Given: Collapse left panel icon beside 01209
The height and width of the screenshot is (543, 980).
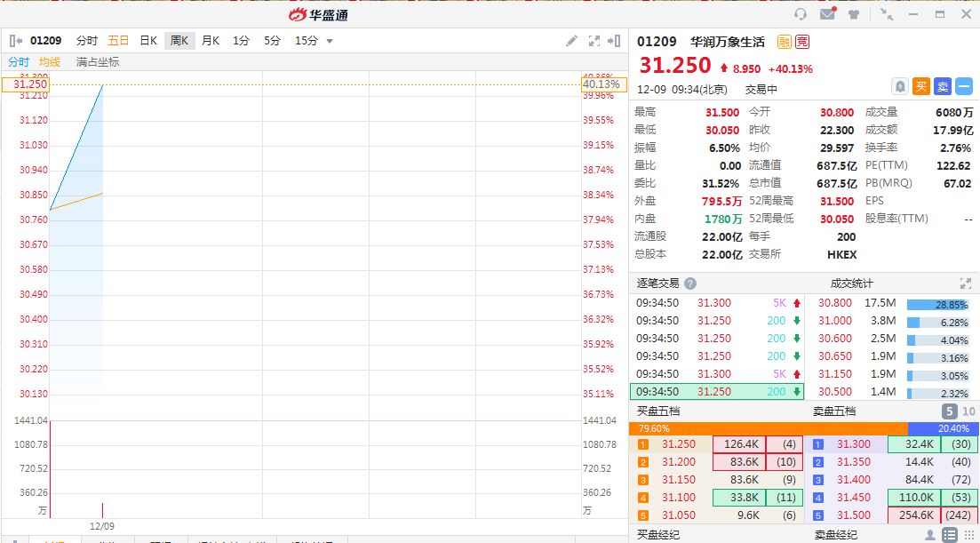Looking at the screenshot, I should (16, 41).
